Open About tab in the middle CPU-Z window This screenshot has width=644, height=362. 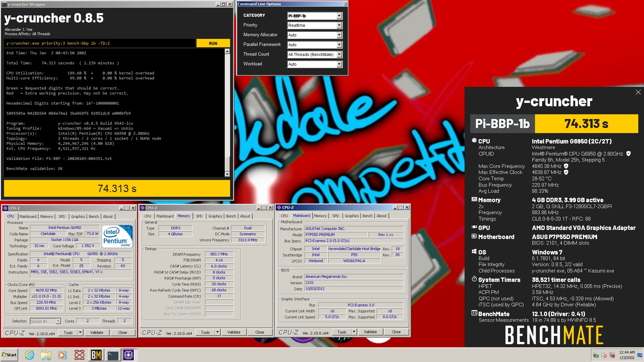[245, 216]
